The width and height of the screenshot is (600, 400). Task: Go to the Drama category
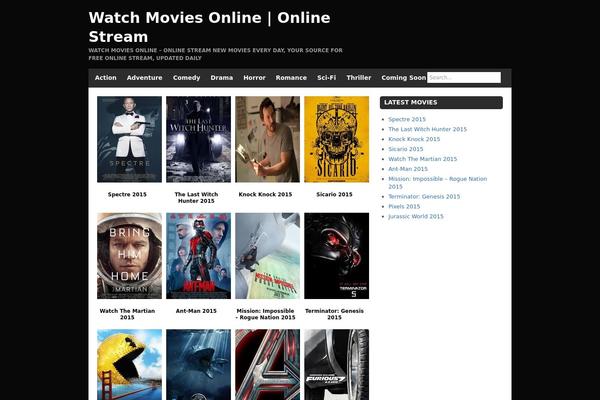tap(222, 78)
